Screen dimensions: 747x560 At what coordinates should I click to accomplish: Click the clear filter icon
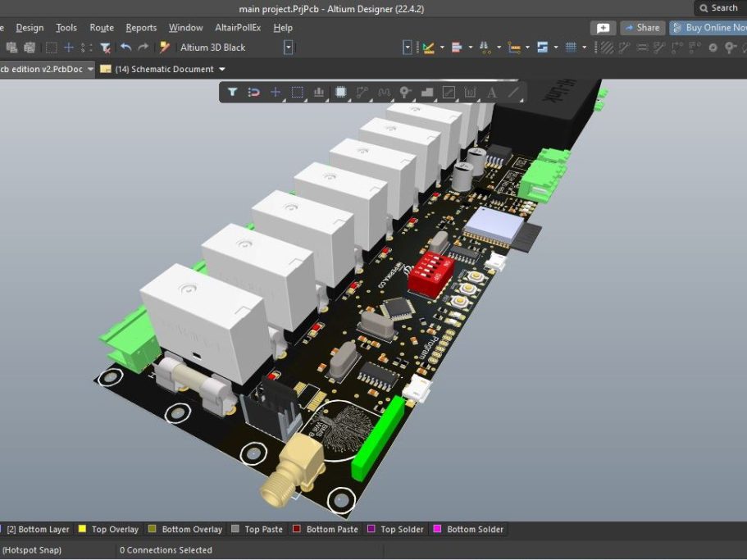point(105,48)
